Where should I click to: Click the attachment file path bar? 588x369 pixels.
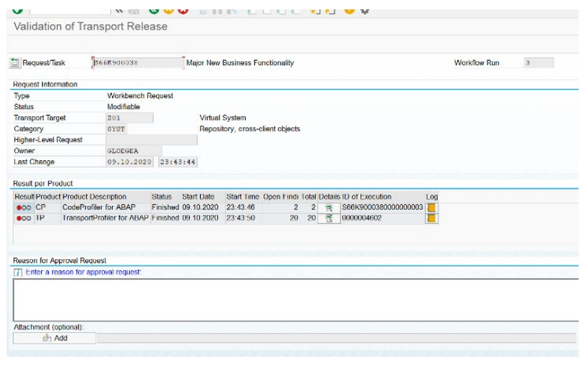pos(336,338)
